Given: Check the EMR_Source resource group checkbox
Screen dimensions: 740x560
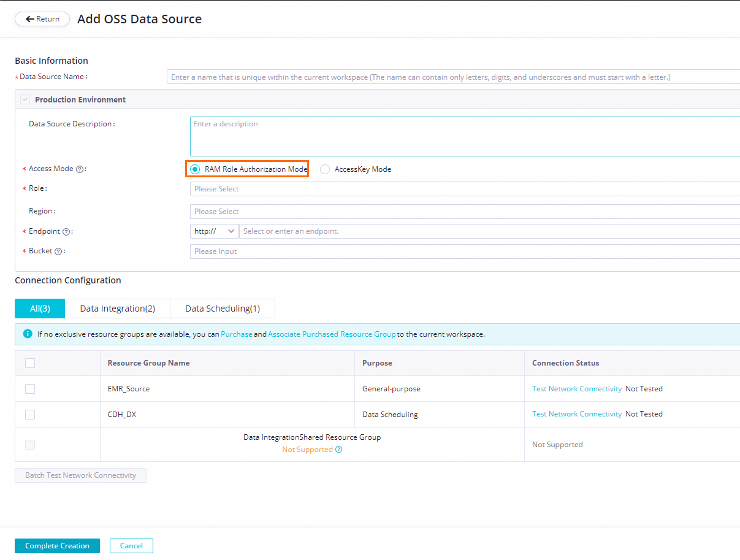Looking at the screenshot, I should click(30, 389).
